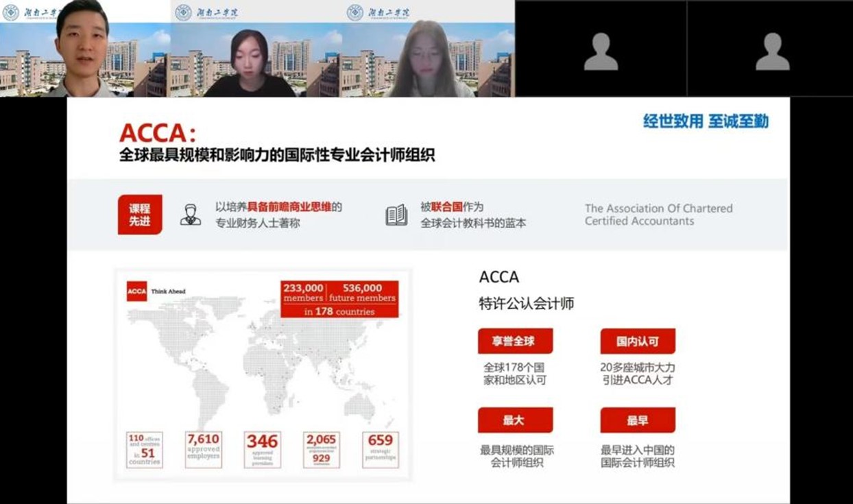Click the open book icon beside 被联合国作为
Viewport: 853px width, 504px height.
pyautogui.click(x=396, y=215)
